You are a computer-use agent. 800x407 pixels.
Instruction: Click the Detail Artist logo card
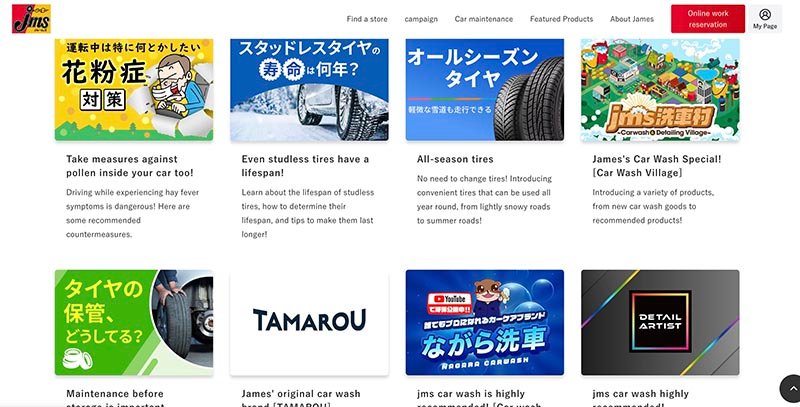(x=660, y=323)
